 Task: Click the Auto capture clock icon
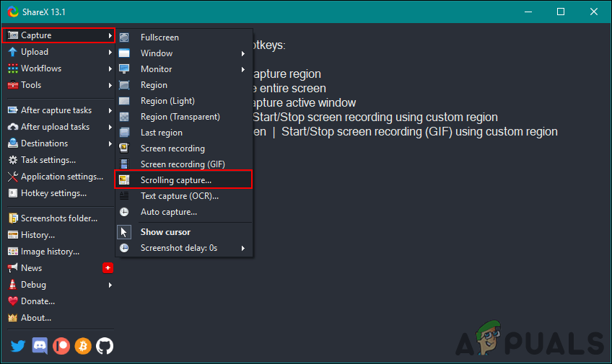click(x=124, y=212)
